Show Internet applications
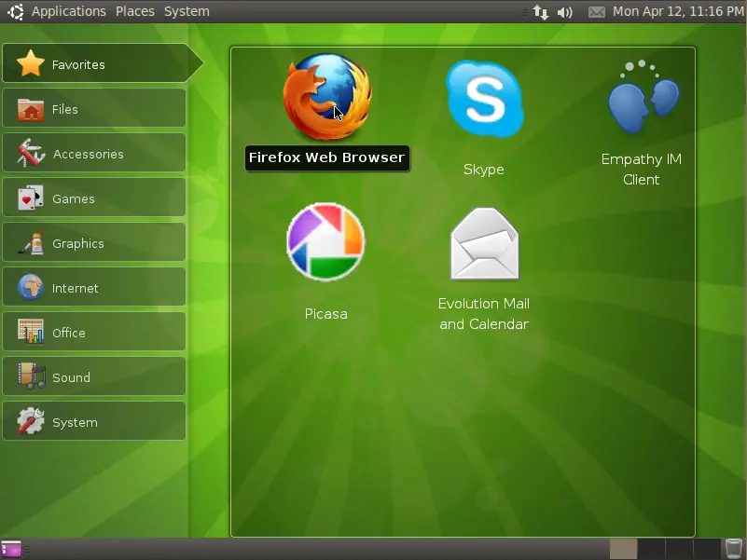The width and height of the screenshot is (747, 560). 94,287
